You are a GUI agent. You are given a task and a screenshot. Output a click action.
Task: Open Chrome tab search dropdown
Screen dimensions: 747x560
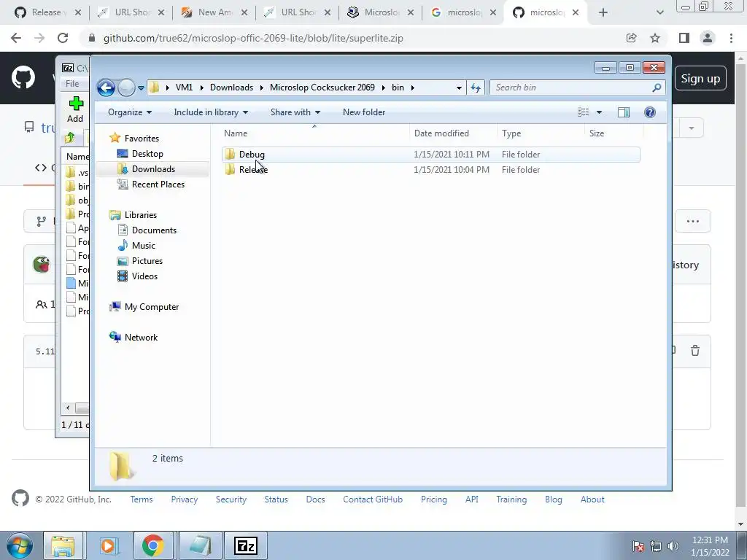(659, 13)
